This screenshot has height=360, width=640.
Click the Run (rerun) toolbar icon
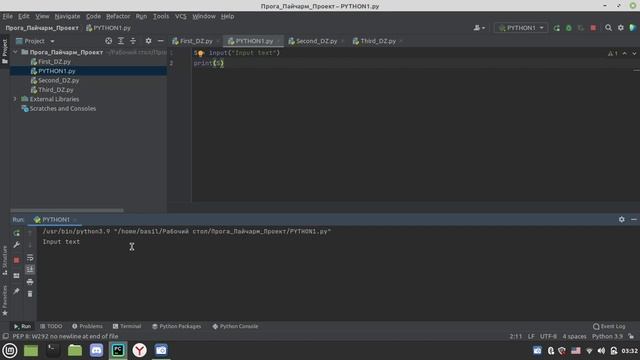point(556,28)
